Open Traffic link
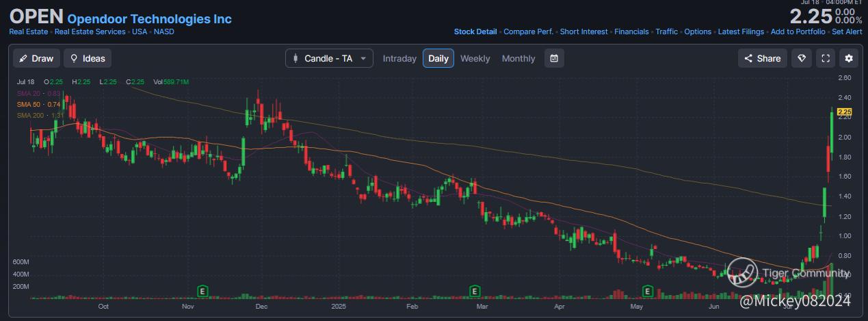Image resolution: width=868 pixels, height=321 pixels. [x=667, y=31]
